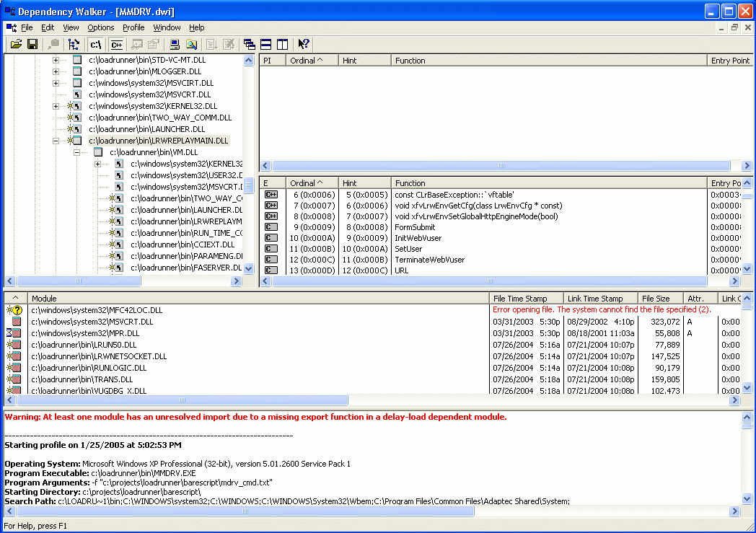Expand the MLOGGER.DLL tree node
This screenshot has width=756, height=533.
click(x=56, y=72)
